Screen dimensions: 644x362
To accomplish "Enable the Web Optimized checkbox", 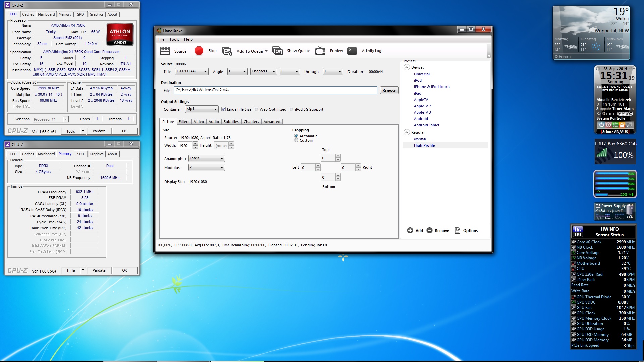I will (256, 109).
